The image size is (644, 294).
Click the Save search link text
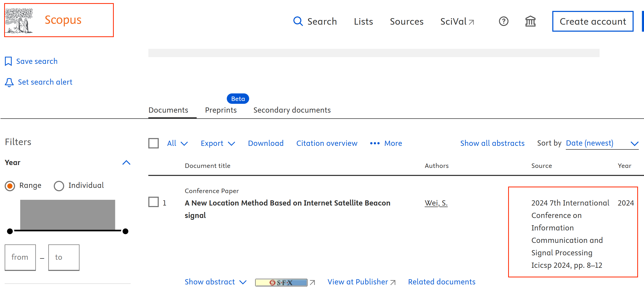click(37, 61)
